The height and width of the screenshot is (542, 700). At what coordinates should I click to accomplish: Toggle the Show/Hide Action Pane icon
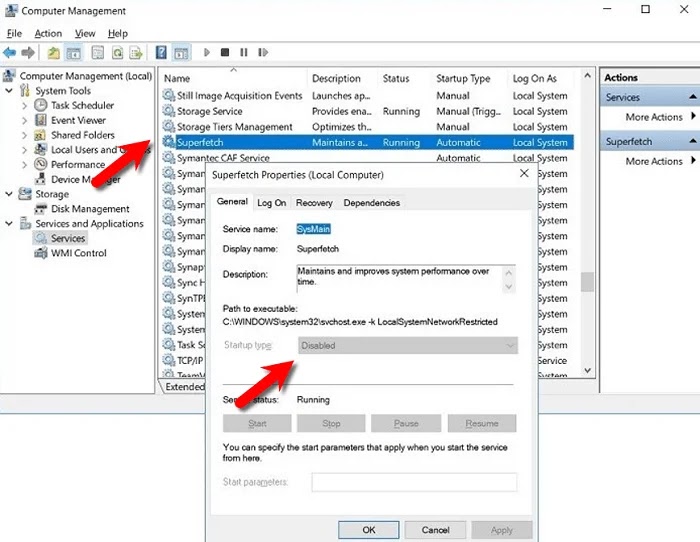pyautogui.click(x=181, y=53)
